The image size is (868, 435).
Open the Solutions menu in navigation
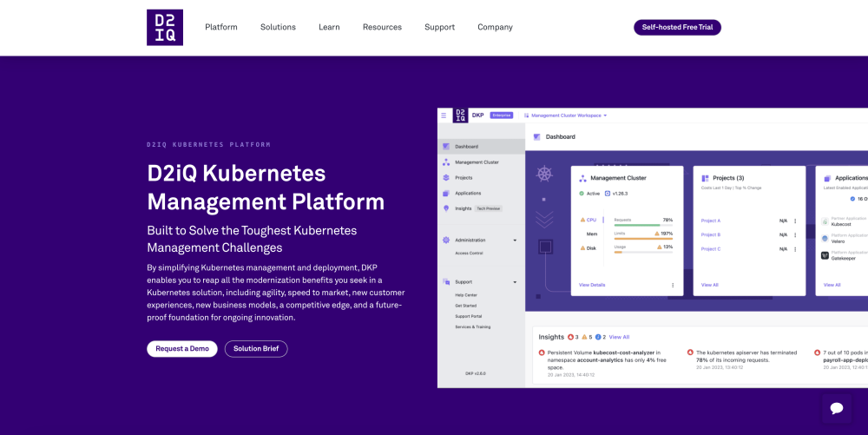pos(278,27)
